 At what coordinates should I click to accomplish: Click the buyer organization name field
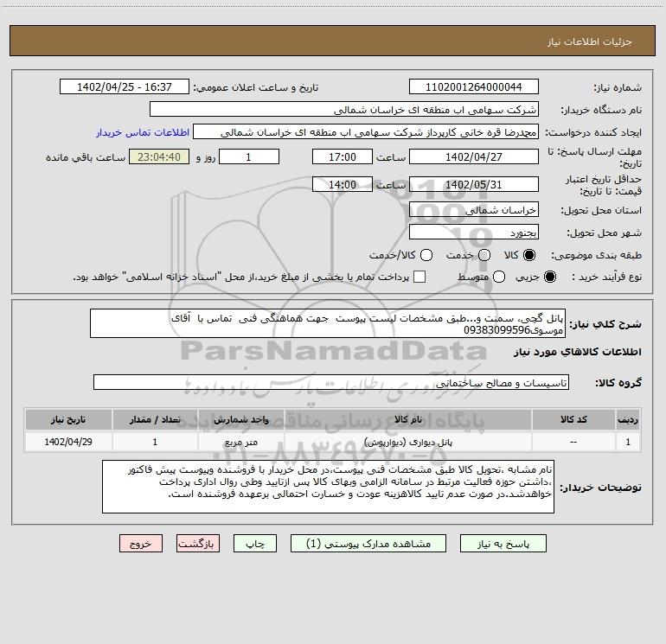[x=344, y=110]
